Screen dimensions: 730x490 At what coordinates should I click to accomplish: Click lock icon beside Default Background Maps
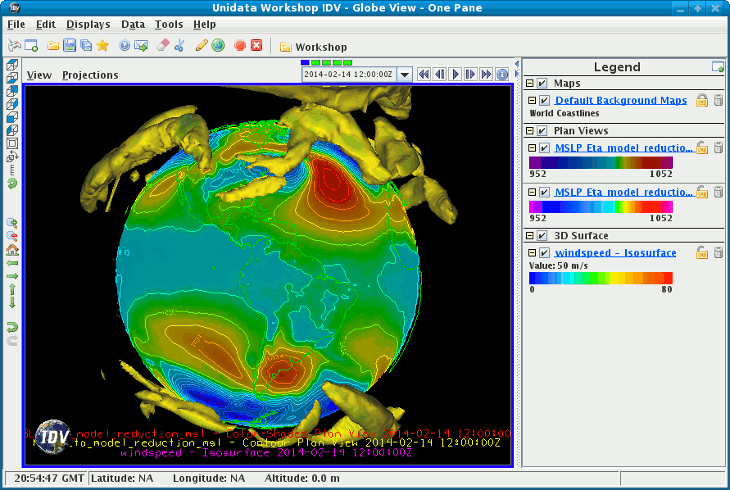pyautogui.click(x=702, y=100)
